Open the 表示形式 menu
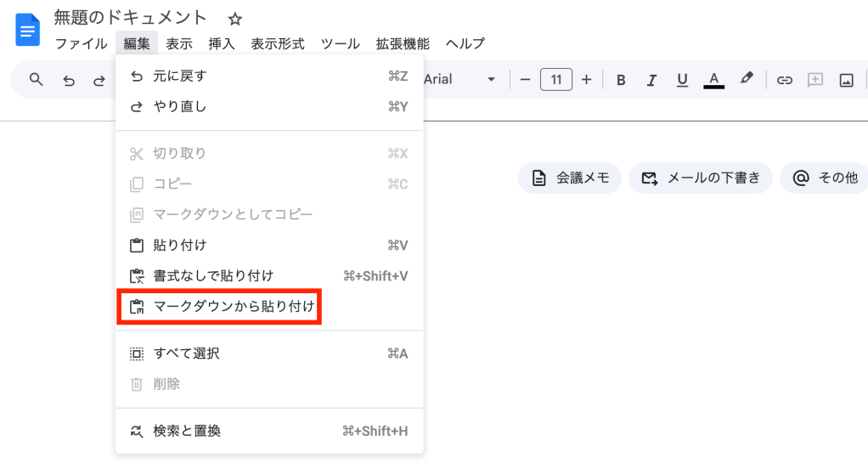Viewport: 868px width, 464px height. tap(278, 43)
